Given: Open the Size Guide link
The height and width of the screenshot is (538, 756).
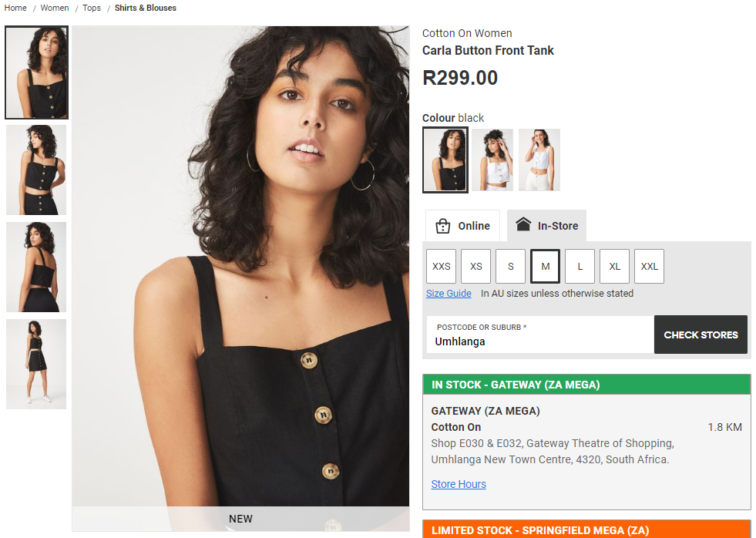Looking at the screenshot, I should click(449, 293).
